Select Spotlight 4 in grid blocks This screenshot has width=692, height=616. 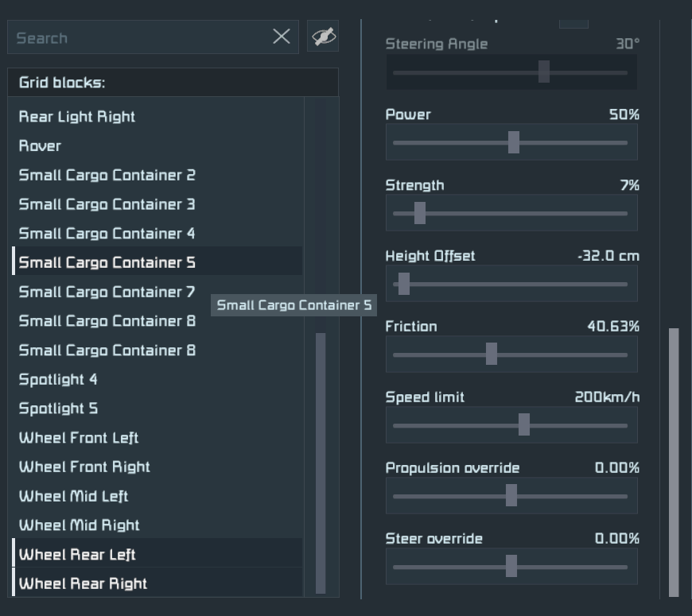click(x=58, y=379)
